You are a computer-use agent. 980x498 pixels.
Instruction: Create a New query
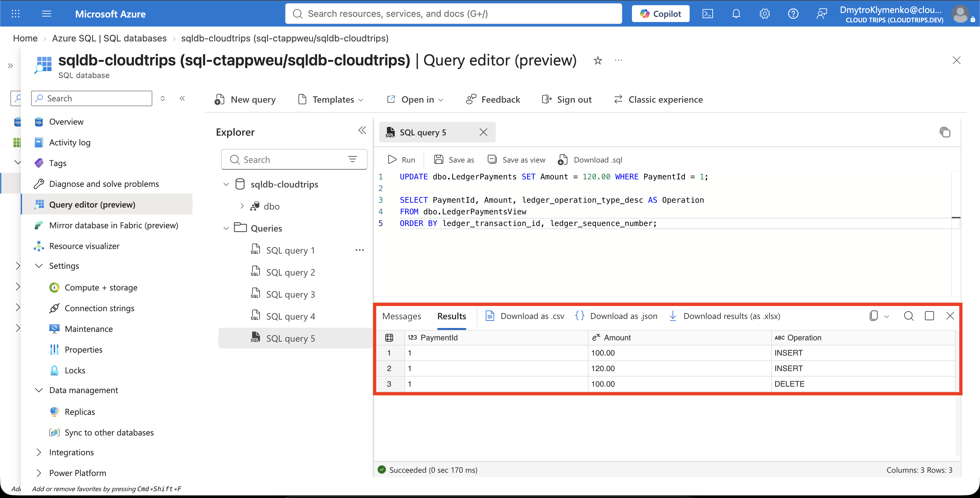[x=245, y=100]
